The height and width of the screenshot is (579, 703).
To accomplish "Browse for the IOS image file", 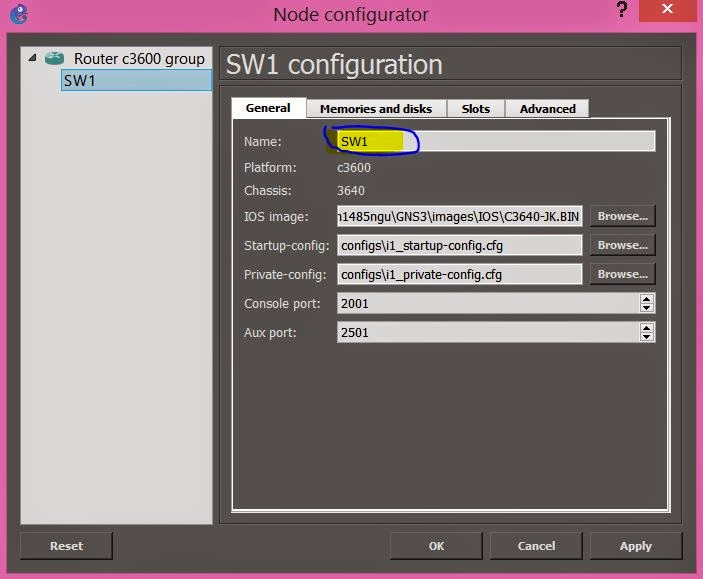I will [x=622, y=216].
